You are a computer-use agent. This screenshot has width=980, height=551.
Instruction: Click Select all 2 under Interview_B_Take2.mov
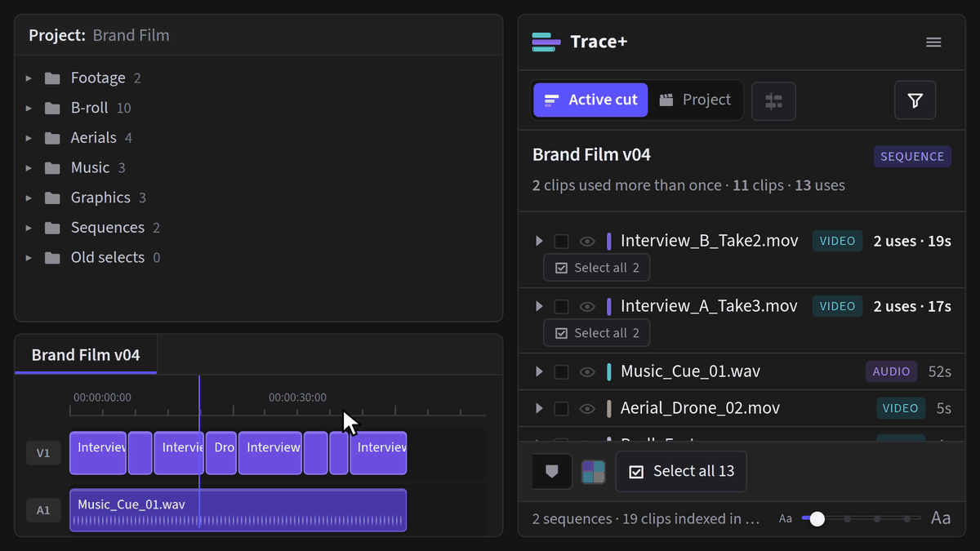(x=597, y=268)
